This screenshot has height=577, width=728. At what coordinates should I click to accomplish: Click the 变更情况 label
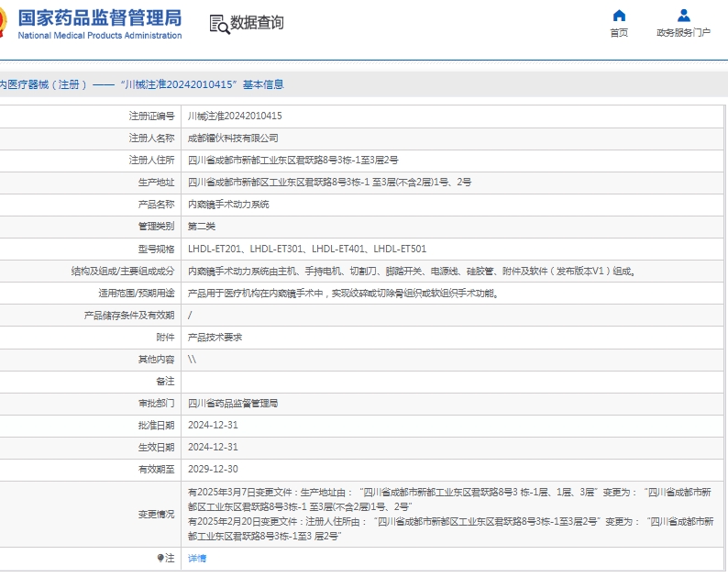(156, 514)
